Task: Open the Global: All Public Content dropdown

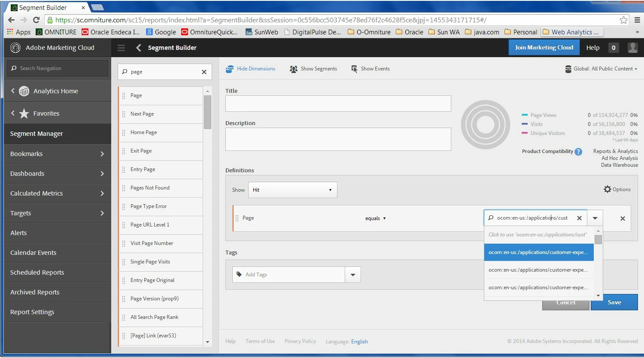Action: click(601, 69)
